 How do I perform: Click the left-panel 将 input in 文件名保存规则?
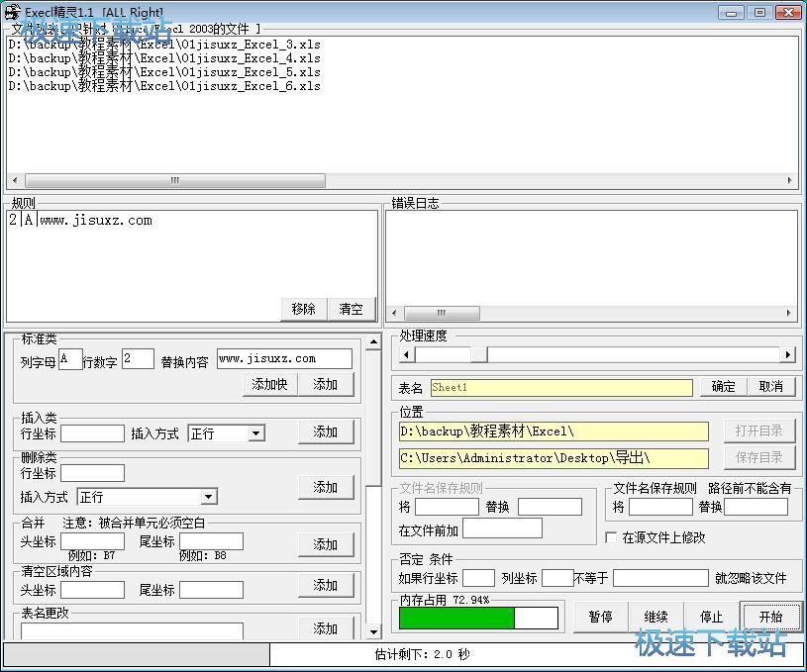(447, 507)
